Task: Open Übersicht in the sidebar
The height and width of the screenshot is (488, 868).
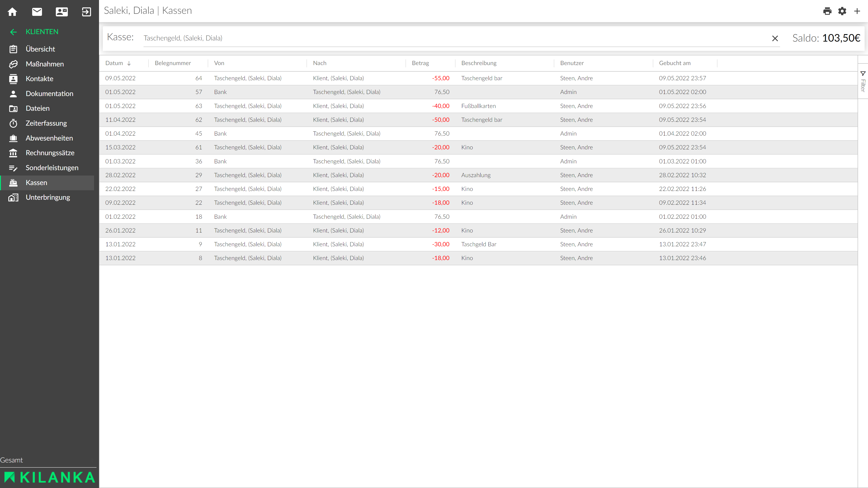Action: click(40, 49)
